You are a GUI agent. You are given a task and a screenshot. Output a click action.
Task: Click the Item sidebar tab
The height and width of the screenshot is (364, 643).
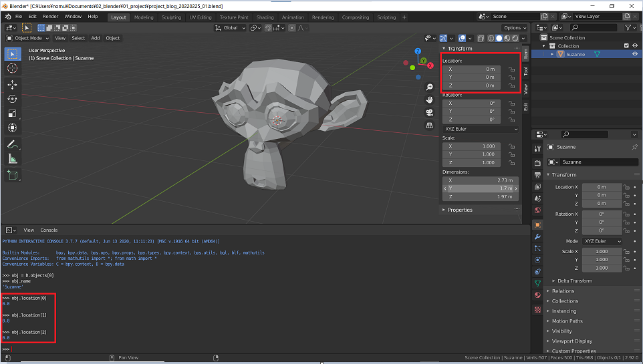coord(525,54)
